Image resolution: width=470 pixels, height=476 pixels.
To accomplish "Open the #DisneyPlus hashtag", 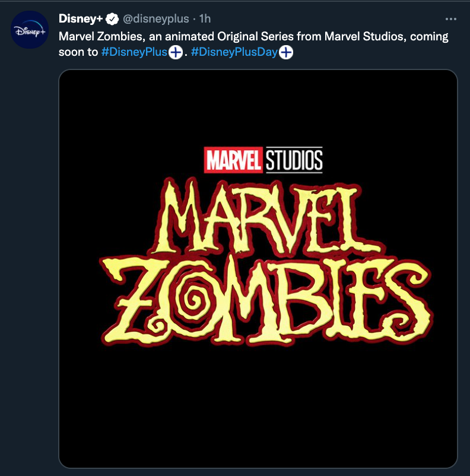I will [135, 53].
